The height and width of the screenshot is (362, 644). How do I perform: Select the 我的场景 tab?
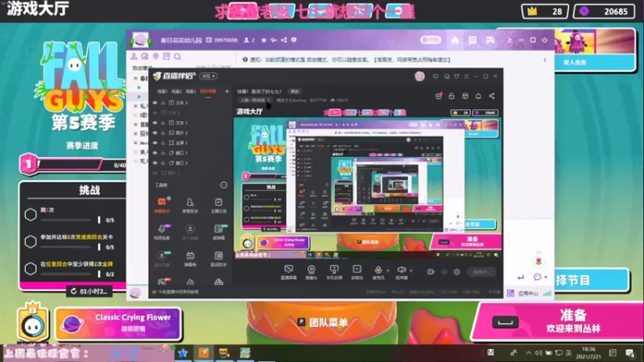tap(208, 92)
